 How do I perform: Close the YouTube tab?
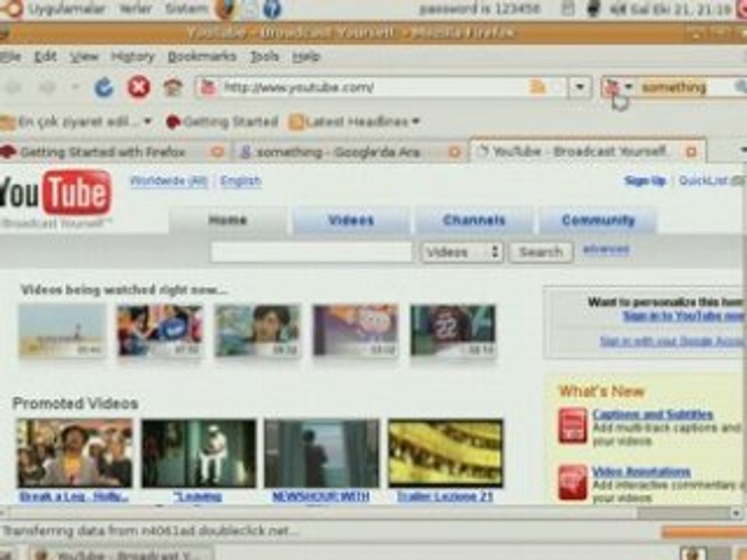click(691, 152)
